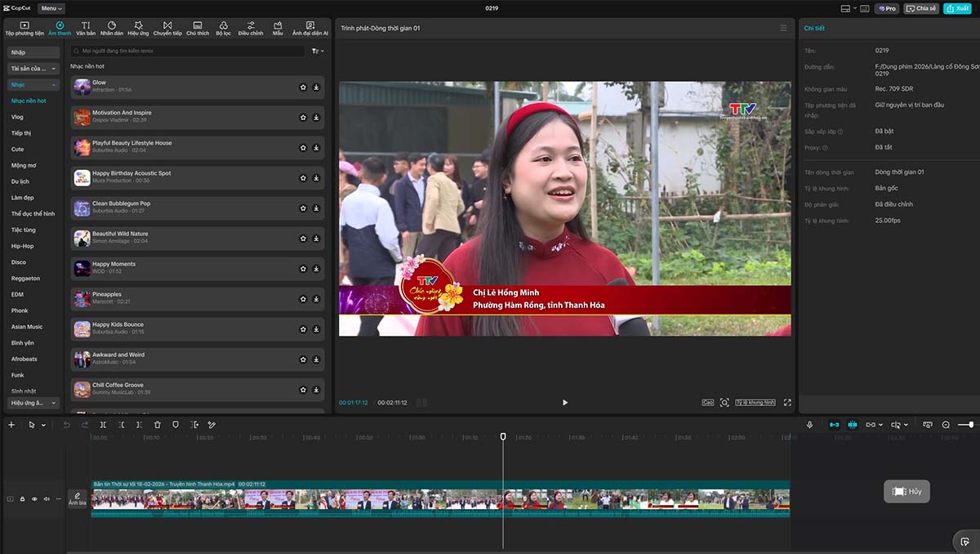Switch to the Văn bản text tab
980x554 pixels.
(x=86, y=29)
